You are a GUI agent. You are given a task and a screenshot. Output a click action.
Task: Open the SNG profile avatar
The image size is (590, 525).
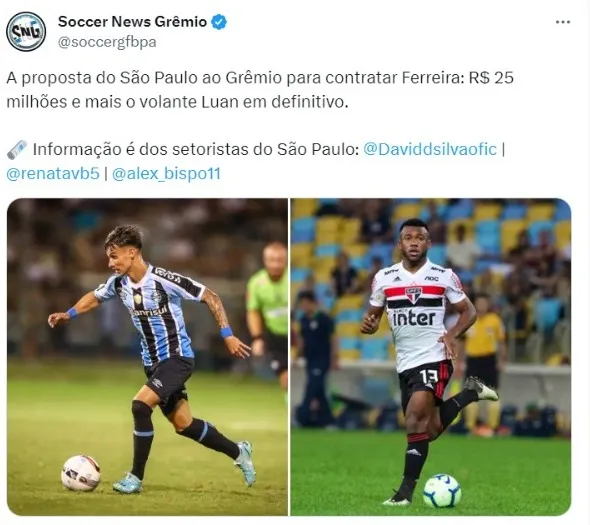26,32
